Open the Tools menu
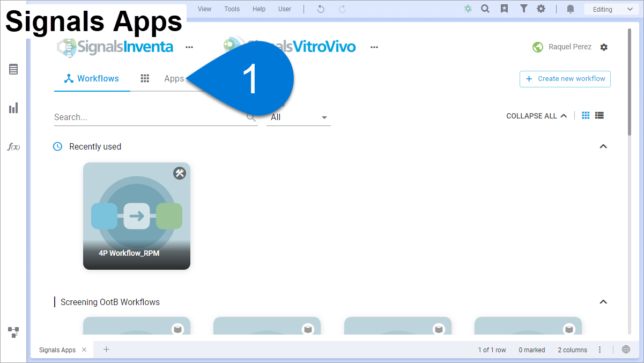 pos(232,9)
